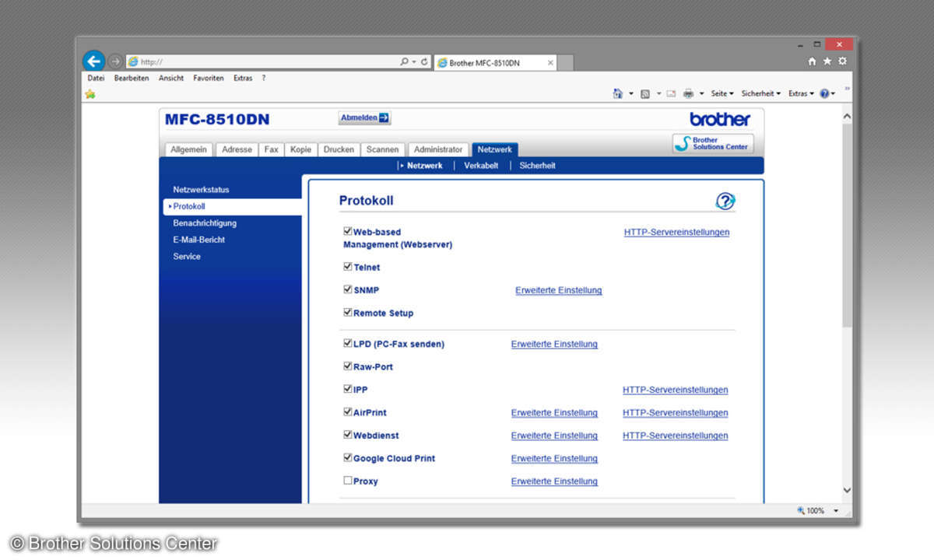Uncheck the Telnet checkbox

click(347, 266)
